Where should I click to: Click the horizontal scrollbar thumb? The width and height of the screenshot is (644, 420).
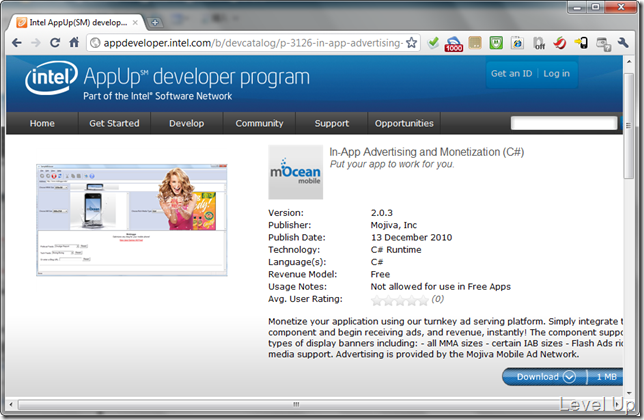296,405
